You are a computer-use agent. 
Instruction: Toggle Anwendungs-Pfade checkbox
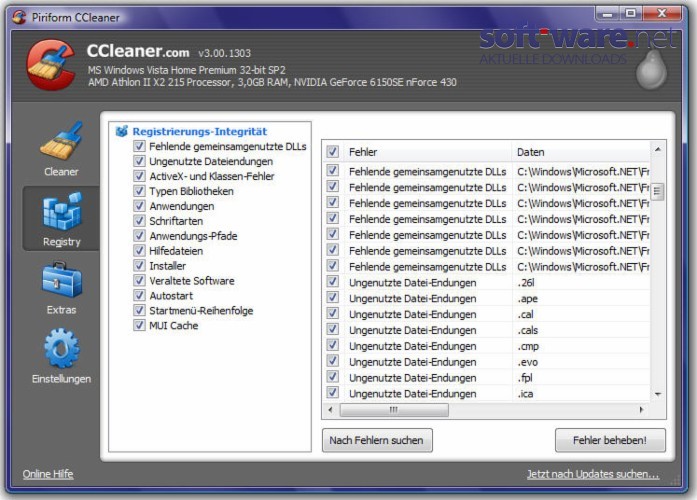click(139, 236)
